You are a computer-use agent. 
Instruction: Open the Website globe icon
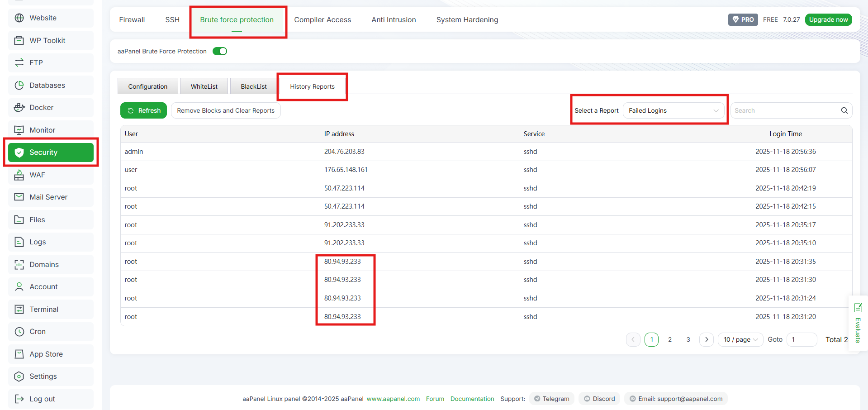(19, 18)
